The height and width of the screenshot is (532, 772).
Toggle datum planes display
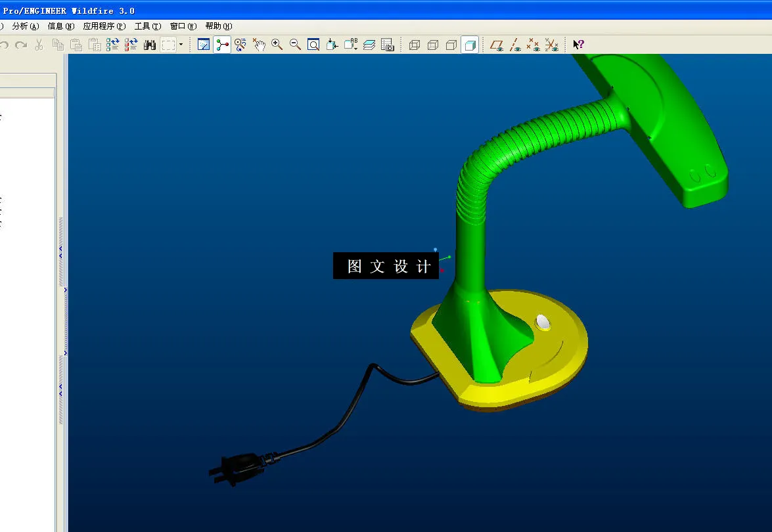(x=497, y=45)
